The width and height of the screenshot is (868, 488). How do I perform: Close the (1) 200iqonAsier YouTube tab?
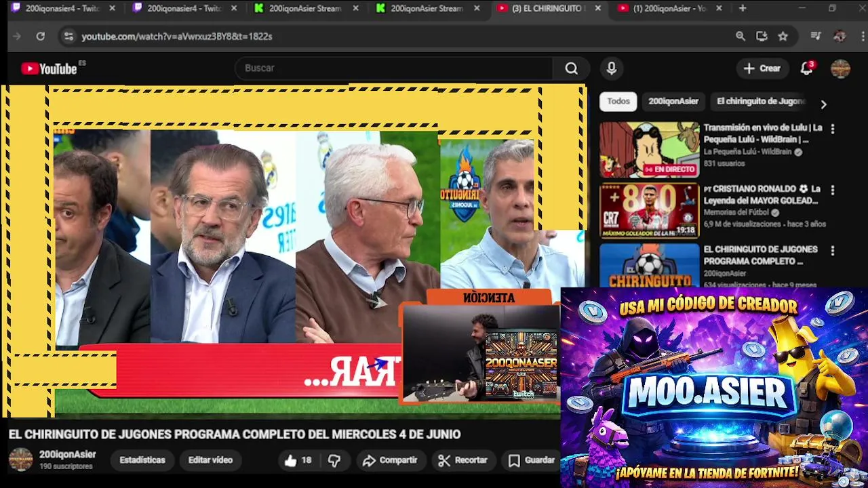click(719, 8)
